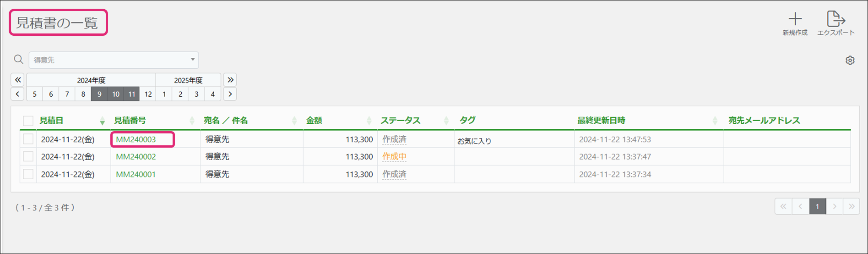Open estimate link MM240001
Viewport: 868px width, 254px height.
pos(136,174)
